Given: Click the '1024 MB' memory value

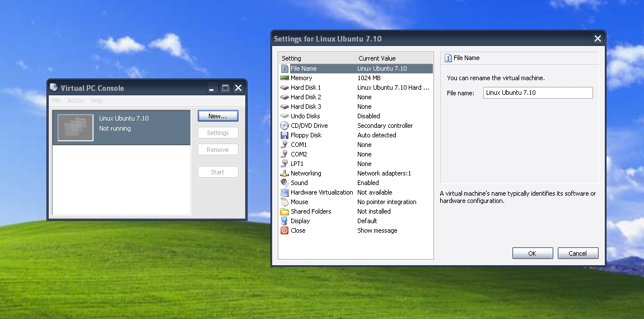Looking at the screenshot, I should (369, 78).
